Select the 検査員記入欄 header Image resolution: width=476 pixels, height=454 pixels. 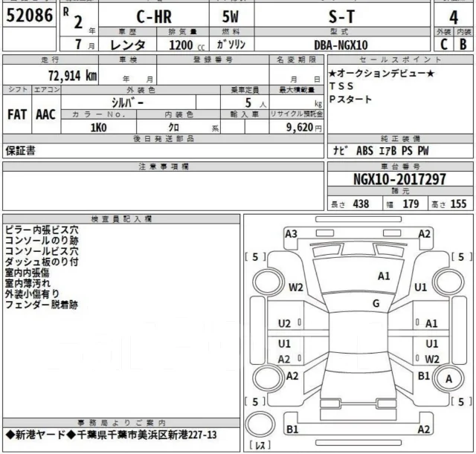[121, 219]
